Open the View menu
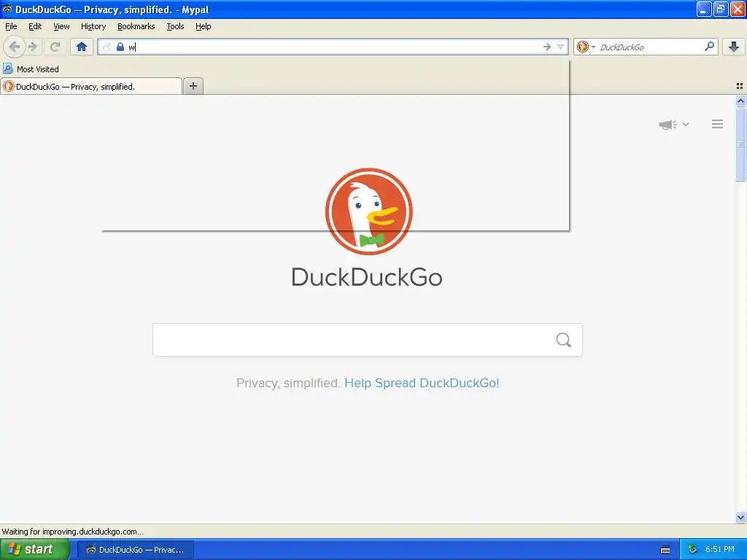 (61, 26)
